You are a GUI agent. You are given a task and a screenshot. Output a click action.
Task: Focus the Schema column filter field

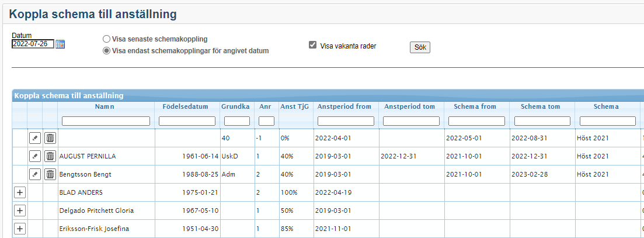tap(607, 121)
